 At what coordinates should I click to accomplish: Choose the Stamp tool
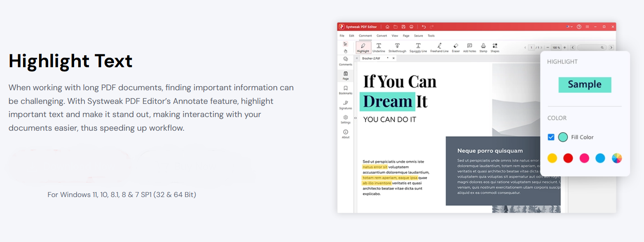click(483, 48)
